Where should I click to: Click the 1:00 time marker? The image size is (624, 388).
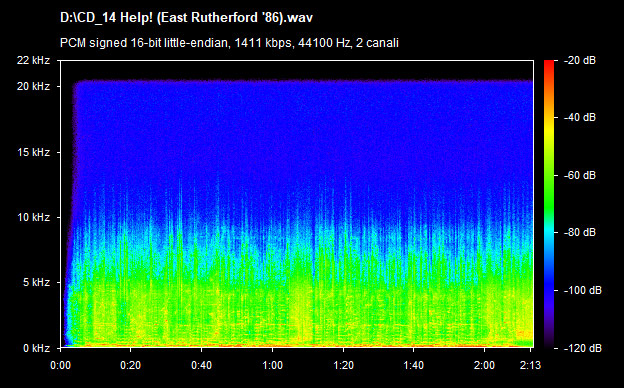(x=273, y=365)
